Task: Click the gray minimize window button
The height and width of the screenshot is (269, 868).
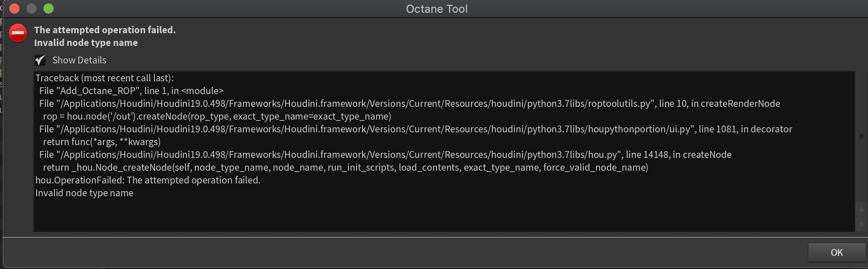Action: tap(31, 9)
